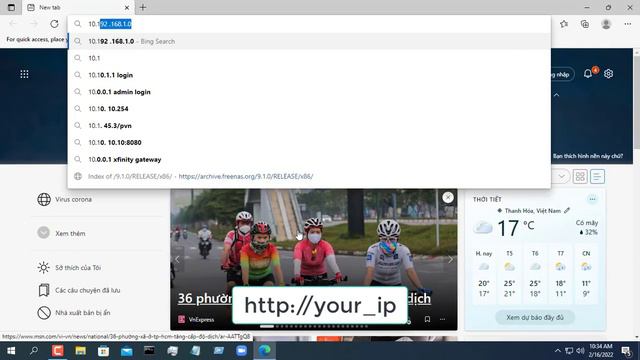Click the browser Refresh button
Screen dimensions: 640x360
pyautogui.click(x=54, y=24)
